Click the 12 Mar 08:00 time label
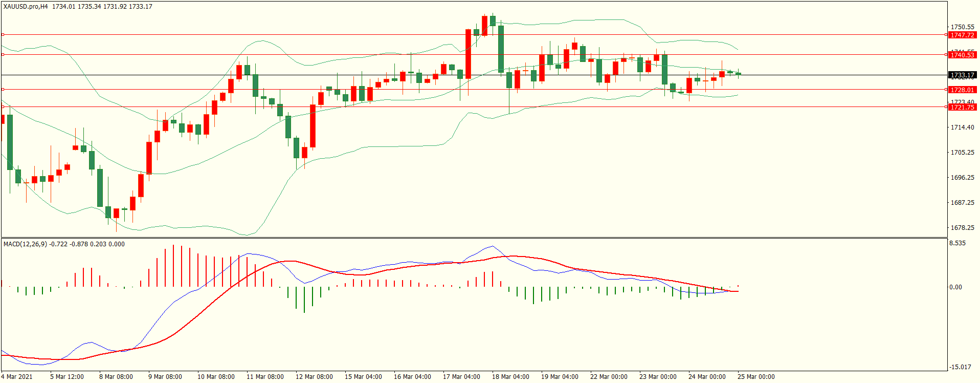This screenshot has width=980, height=383. click(314, 377)
